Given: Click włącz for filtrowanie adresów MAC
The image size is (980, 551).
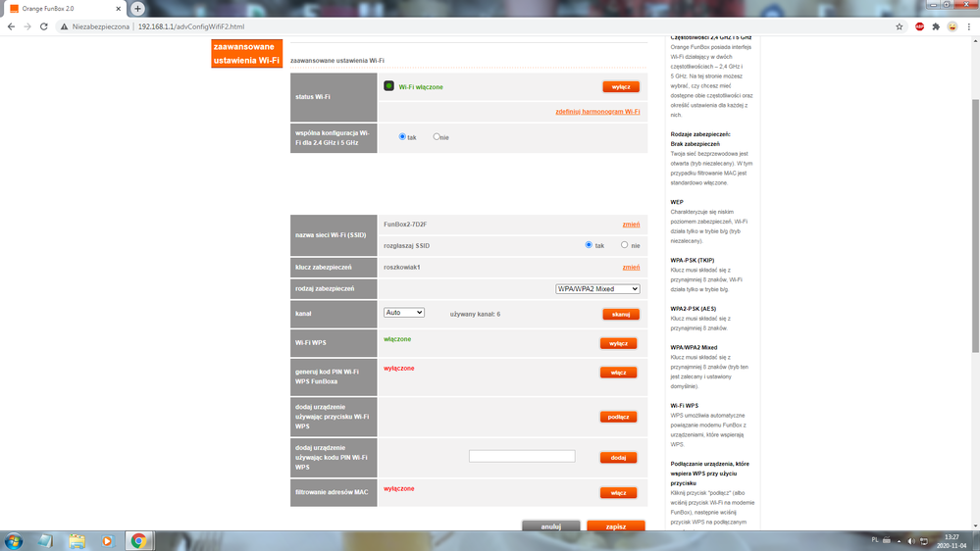Looking at the screenshot, I should 618,493.
